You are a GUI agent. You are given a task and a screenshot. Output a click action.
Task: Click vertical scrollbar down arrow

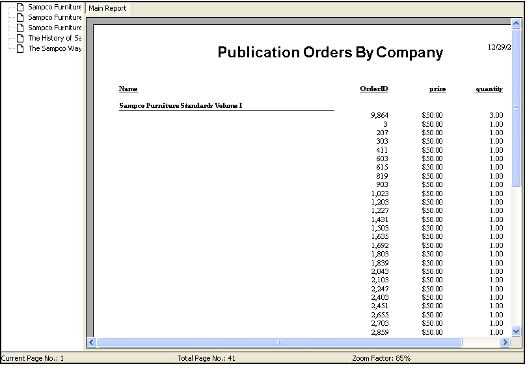516,331
